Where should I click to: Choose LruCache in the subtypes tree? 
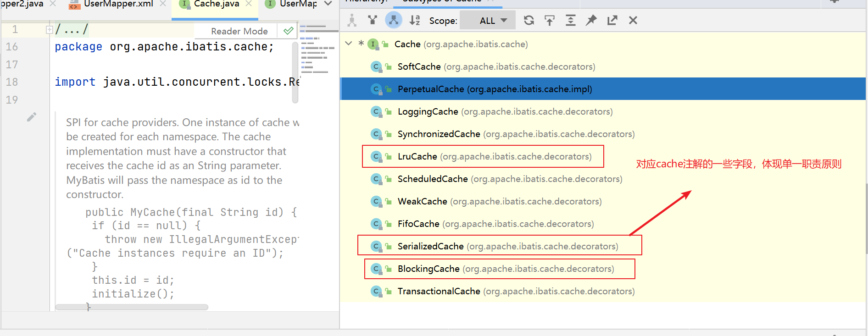tap(602, 156)
